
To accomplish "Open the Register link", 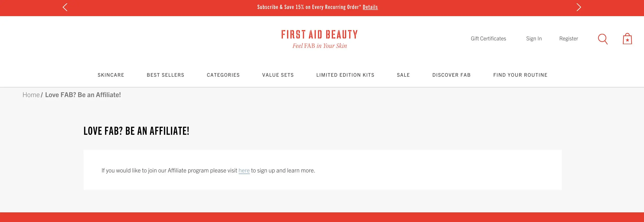I will pos(568,39).
